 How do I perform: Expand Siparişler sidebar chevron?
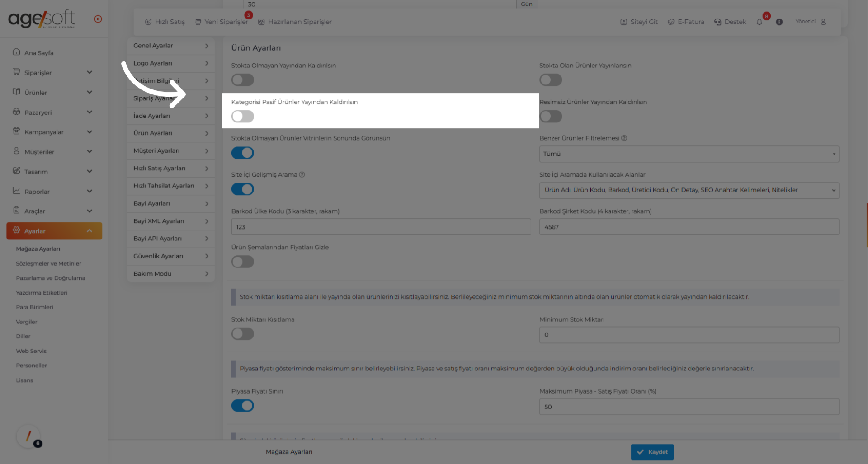(x=90, y=72)
